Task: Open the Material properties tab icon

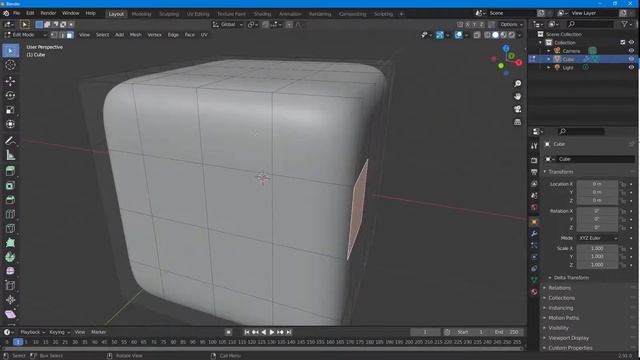Action: [534, 292]
